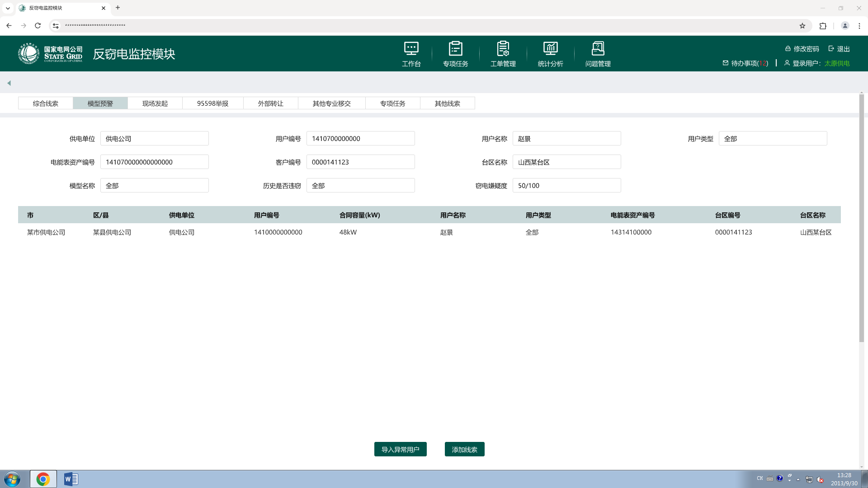Click the 添加线索 button

coord(464,450)
